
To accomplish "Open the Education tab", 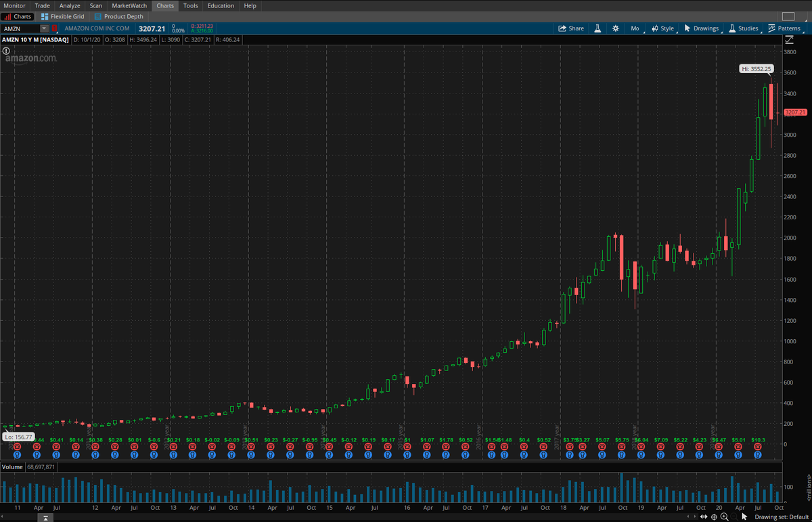I will pyautogui.click(x=221, y=5).
